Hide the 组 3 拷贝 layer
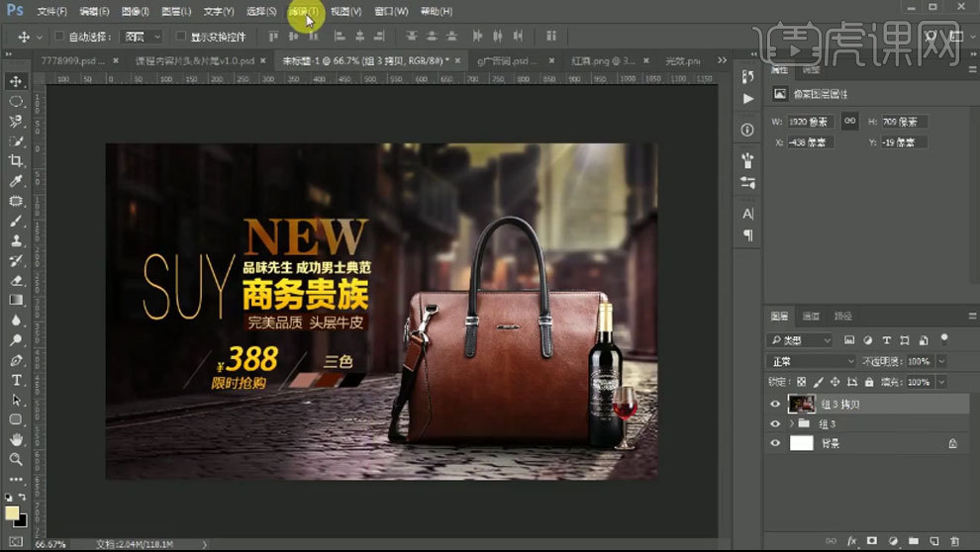This screenshot has width=980, height=552. [775, 404]
